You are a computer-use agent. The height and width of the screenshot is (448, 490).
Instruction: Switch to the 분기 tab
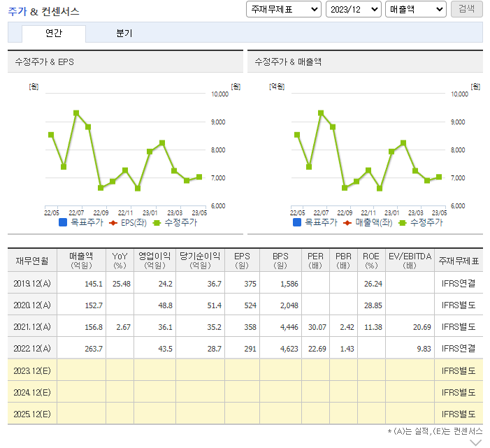click(x=124, y=33)
